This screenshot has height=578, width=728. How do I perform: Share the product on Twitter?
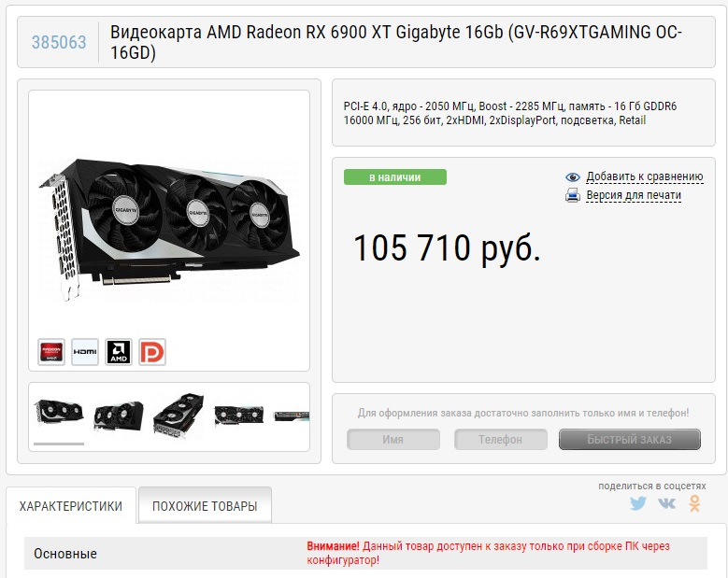[638, 503]
